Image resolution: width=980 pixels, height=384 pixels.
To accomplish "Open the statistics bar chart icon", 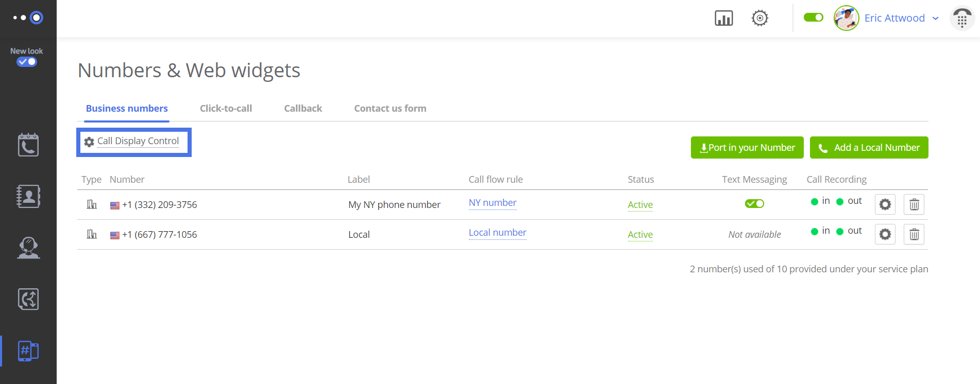I will tap(723, 19).
